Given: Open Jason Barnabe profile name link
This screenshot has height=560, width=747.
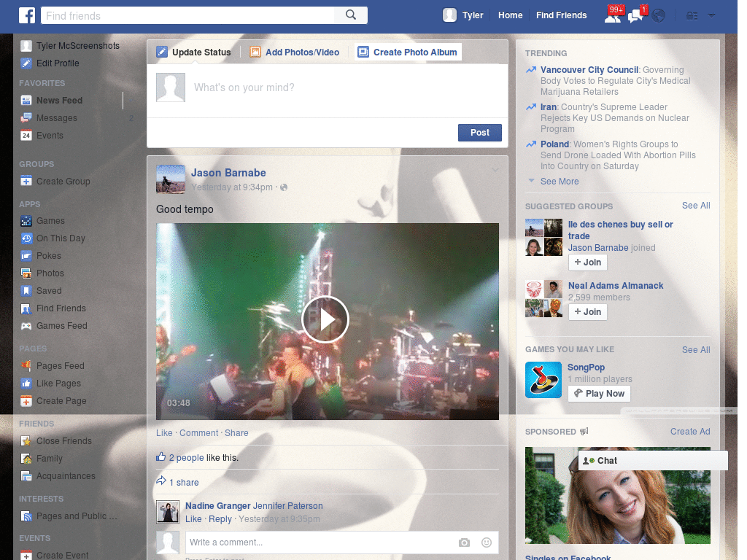Looking at the screenshot, I should [228, 173].
